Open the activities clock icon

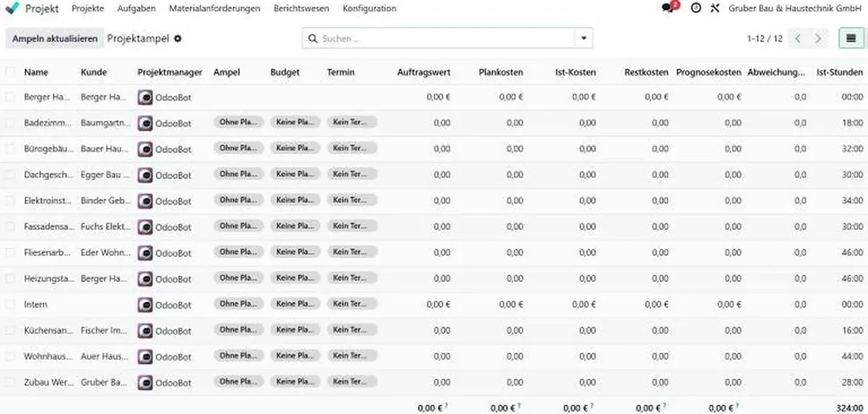coord(697,8)
